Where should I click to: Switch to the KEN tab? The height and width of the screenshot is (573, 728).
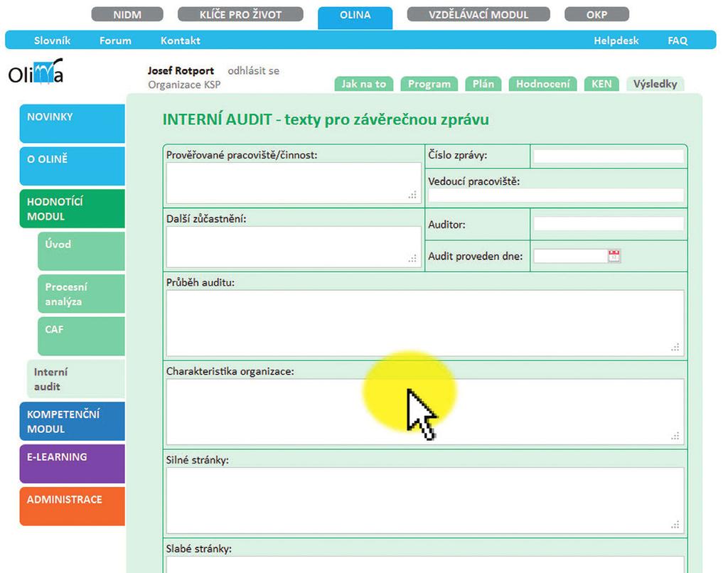click(601, 84)
